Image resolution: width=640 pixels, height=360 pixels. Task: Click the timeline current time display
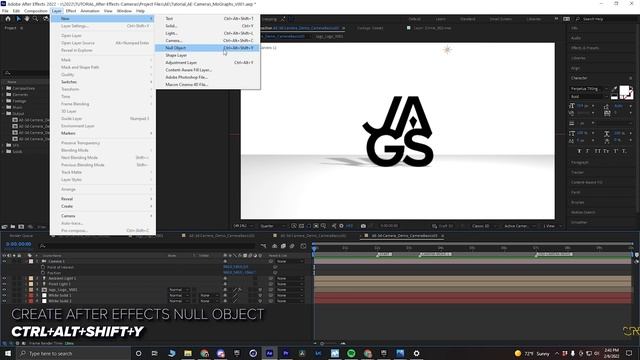[18, 244]
